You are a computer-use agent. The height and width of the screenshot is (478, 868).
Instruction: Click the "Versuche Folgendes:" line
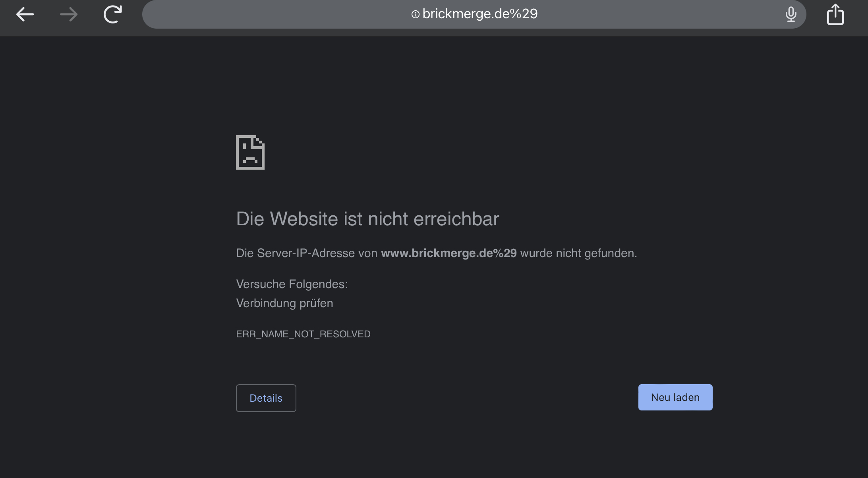[x=292, y=284]
